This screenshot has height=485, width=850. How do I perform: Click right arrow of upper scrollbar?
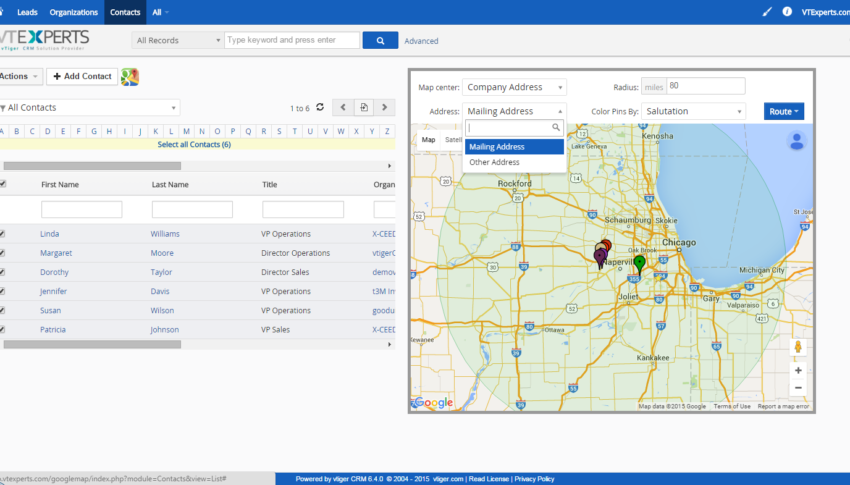[389, 166]
